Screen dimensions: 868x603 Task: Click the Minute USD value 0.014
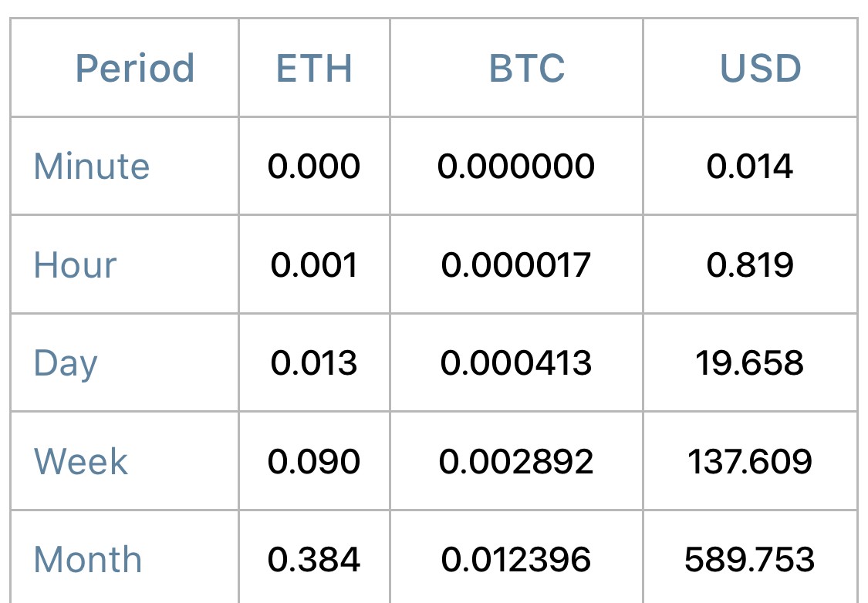click(x=749, y=166)
